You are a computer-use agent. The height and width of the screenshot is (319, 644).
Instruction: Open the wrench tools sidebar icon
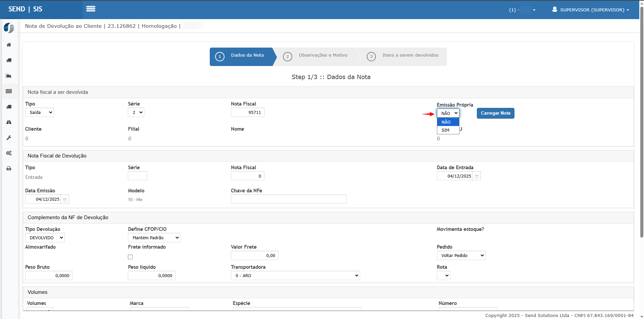pyautogui.click(x=9, y=138)
